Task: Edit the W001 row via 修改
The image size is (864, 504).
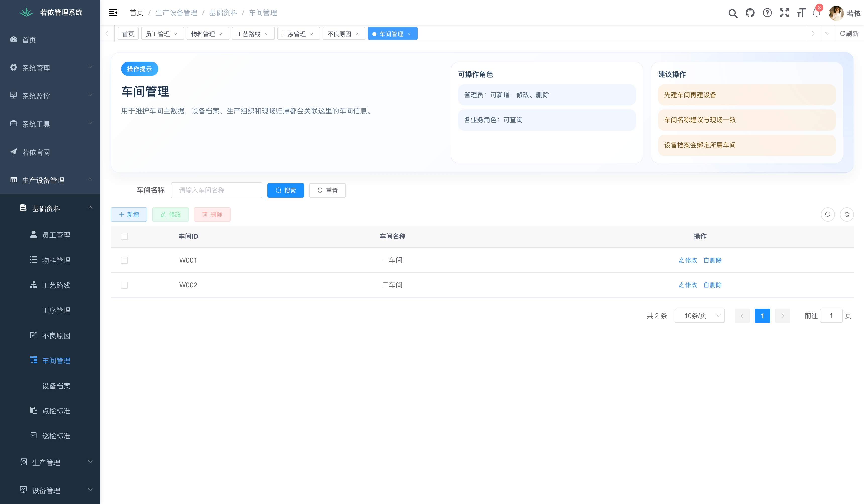Action: pyautogui.click(x=688, y=260)
